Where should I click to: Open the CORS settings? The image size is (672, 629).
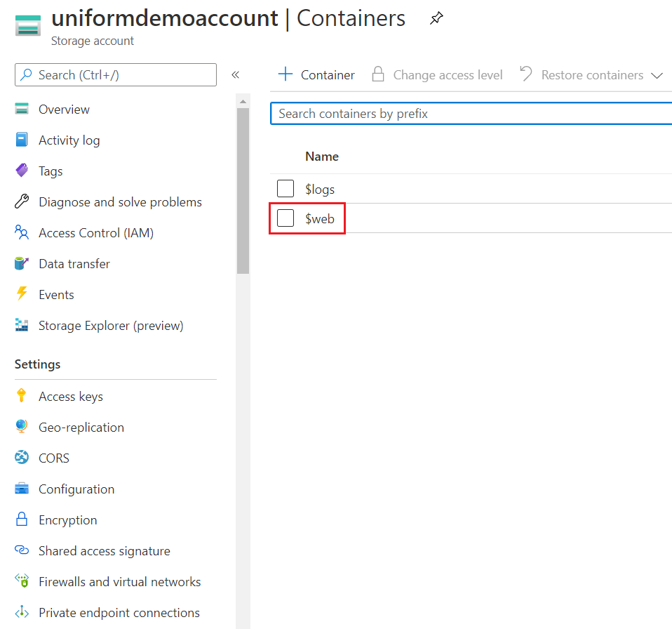[53, 458]
